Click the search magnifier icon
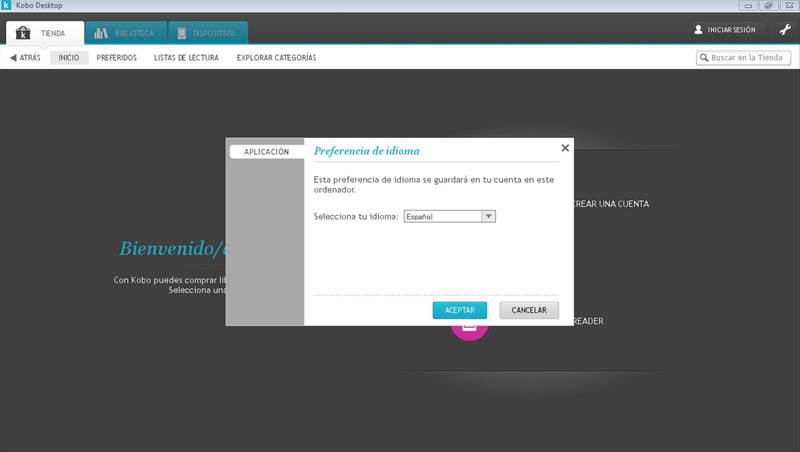Viewport: 800px width, 452px height. [x=704, y=58]
